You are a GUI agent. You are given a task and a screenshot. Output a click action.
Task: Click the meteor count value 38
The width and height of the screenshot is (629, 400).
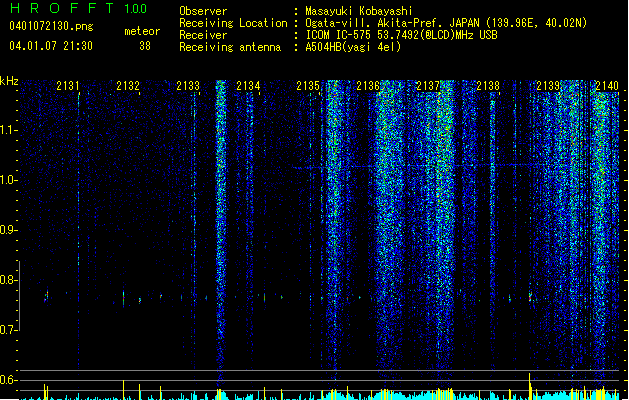[x=145, y=46]
